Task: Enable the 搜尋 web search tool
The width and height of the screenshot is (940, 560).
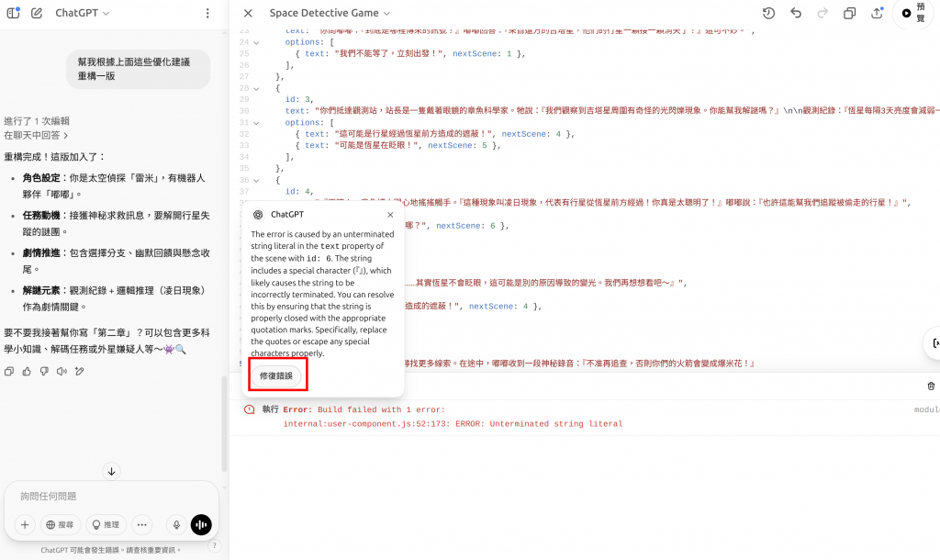Action: click(60, 525)
